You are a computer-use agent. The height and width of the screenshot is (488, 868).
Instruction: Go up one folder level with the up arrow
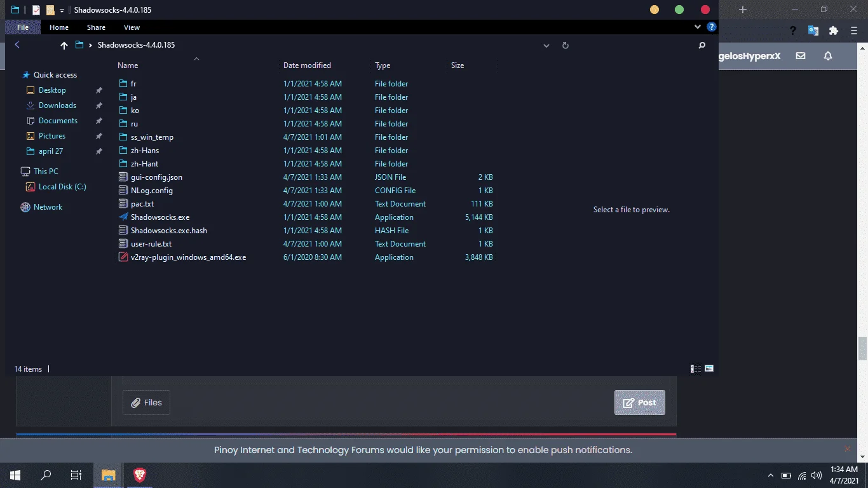(64, 45)
